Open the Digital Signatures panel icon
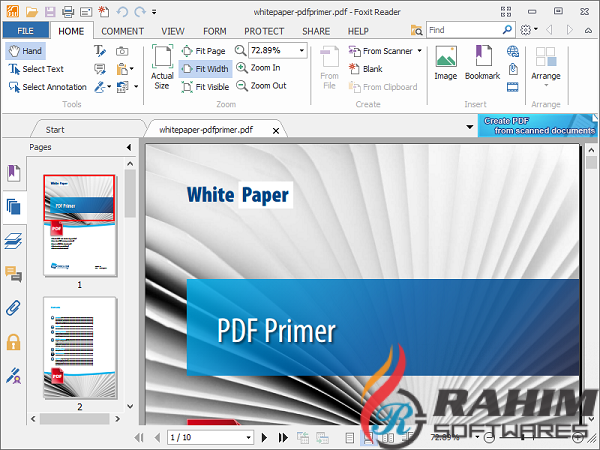600x450 pixels. click(13, 375)
